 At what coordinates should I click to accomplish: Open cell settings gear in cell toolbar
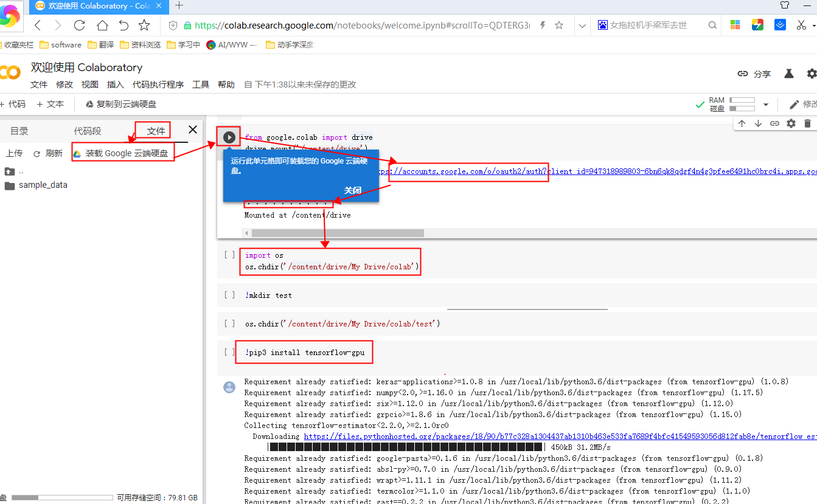(x=791, y=123)
